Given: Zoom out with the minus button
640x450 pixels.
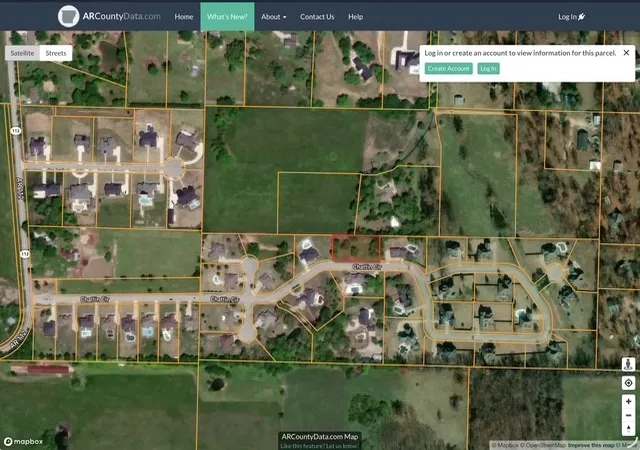Looking at the screenshot, I should [x=628, y=415].
